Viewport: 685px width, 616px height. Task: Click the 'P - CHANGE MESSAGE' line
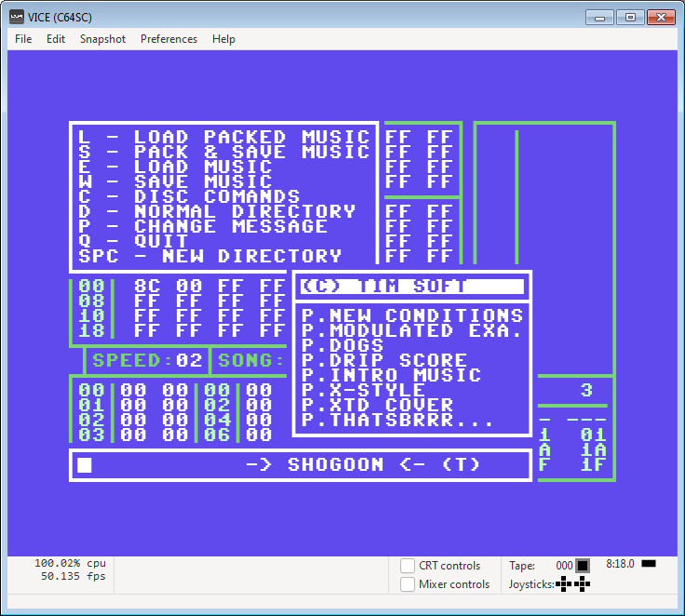[x=203, y=226]
